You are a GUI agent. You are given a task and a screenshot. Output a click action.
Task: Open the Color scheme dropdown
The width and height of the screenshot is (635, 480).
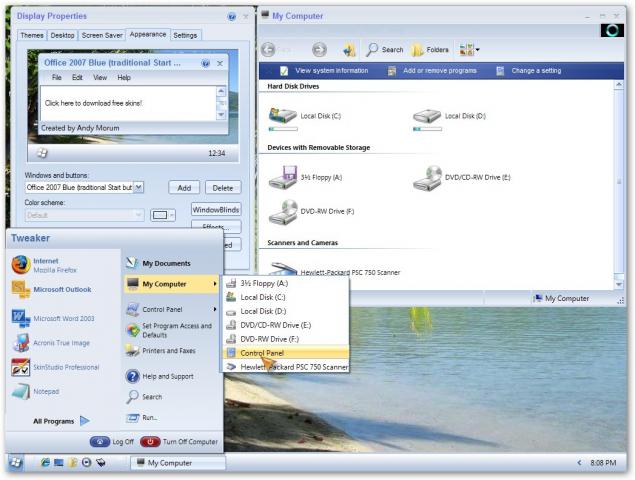coord(139,215)
